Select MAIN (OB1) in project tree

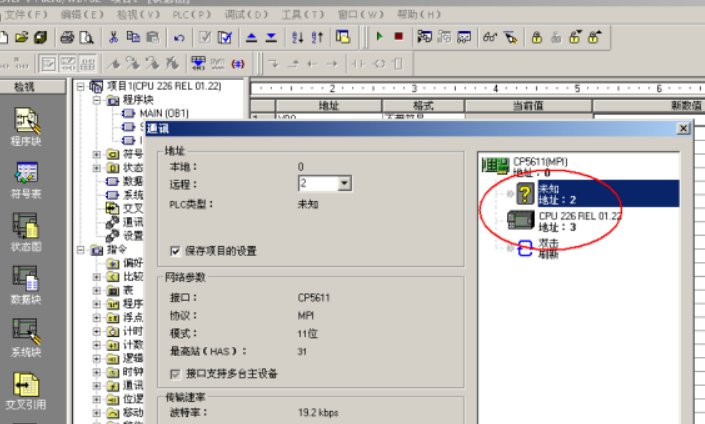(164, 113)
